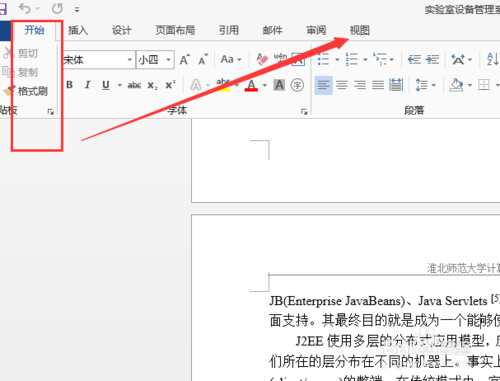Open numbering style dropdown arrow

[x=365, y=60]
